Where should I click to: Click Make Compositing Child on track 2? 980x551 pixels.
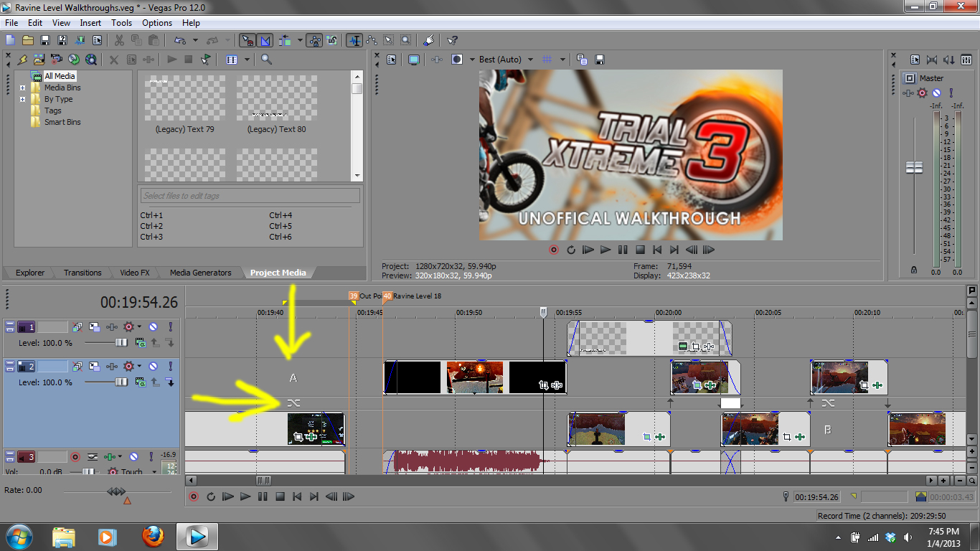(x=171, y=382)
